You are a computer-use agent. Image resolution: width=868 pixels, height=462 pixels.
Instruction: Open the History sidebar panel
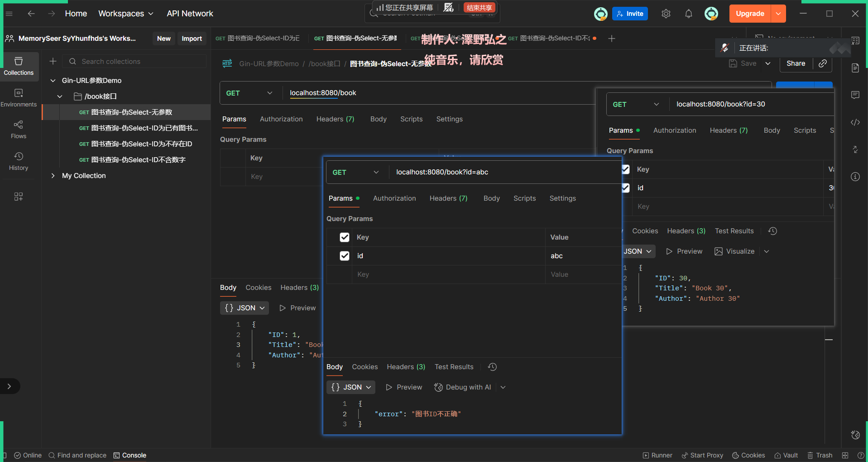click(19, 161)
